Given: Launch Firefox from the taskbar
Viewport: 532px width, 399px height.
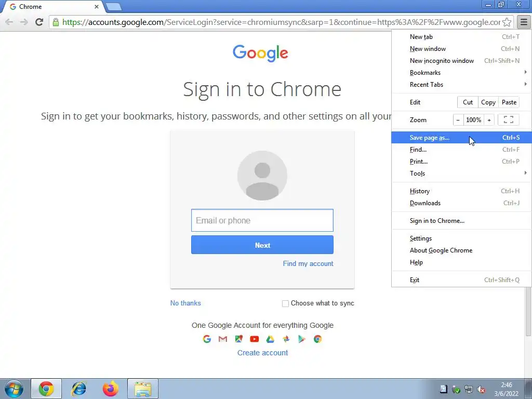Looking at the screenshot, I should [x=111, y=389].
